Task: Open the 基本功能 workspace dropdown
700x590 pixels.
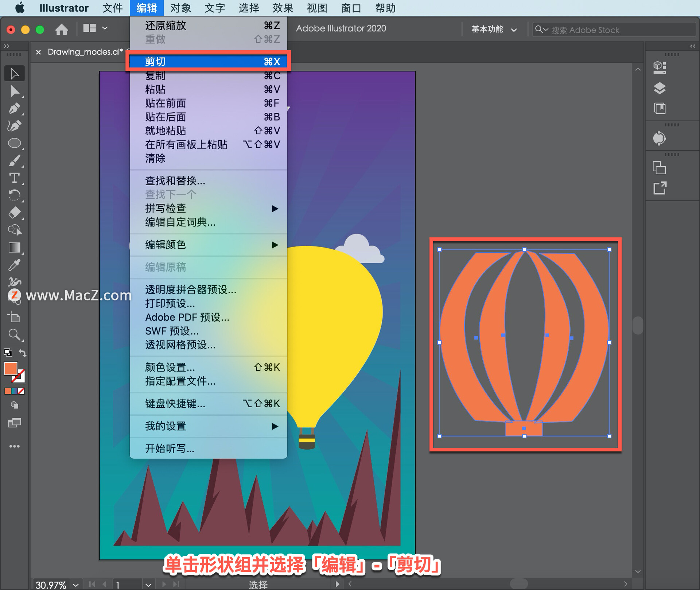Action: 494,30
